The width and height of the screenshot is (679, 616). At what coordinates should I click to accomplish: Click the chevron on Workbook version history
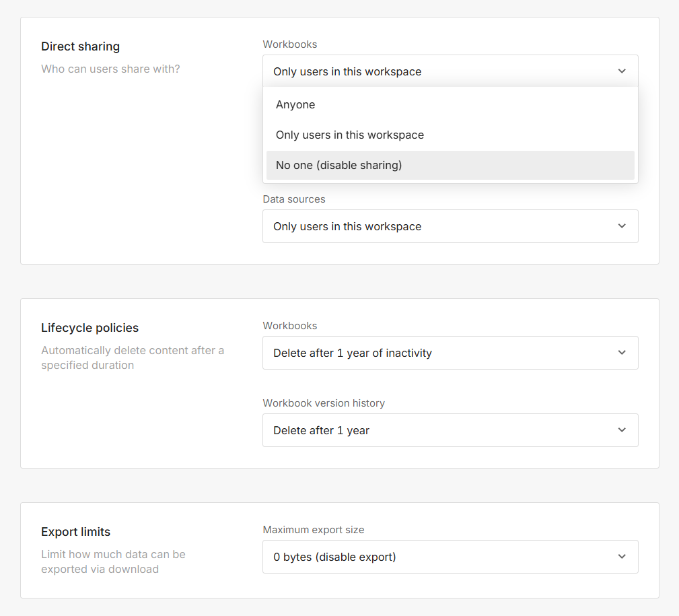click(x=622, y=430)
